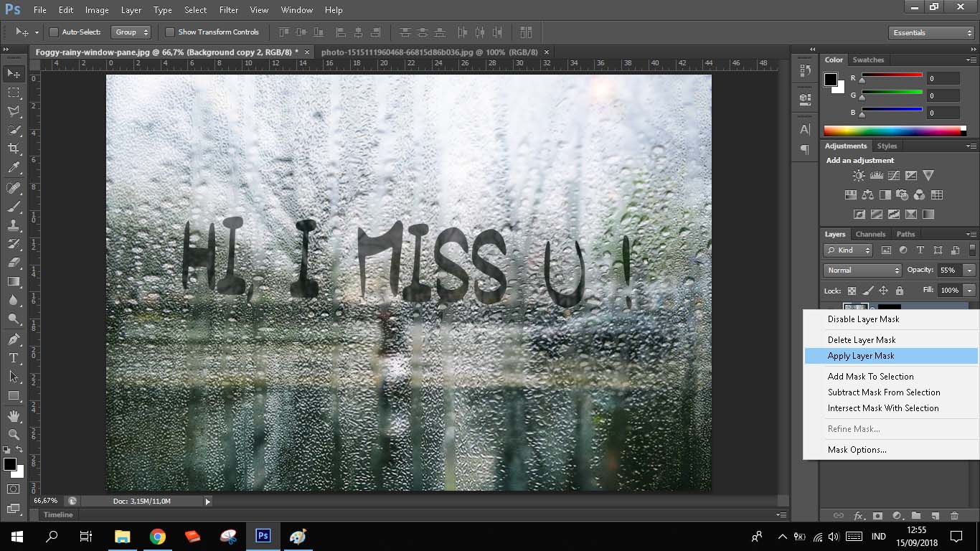
Task: Check Show Transform Controls option
Action: pos(170,32)
